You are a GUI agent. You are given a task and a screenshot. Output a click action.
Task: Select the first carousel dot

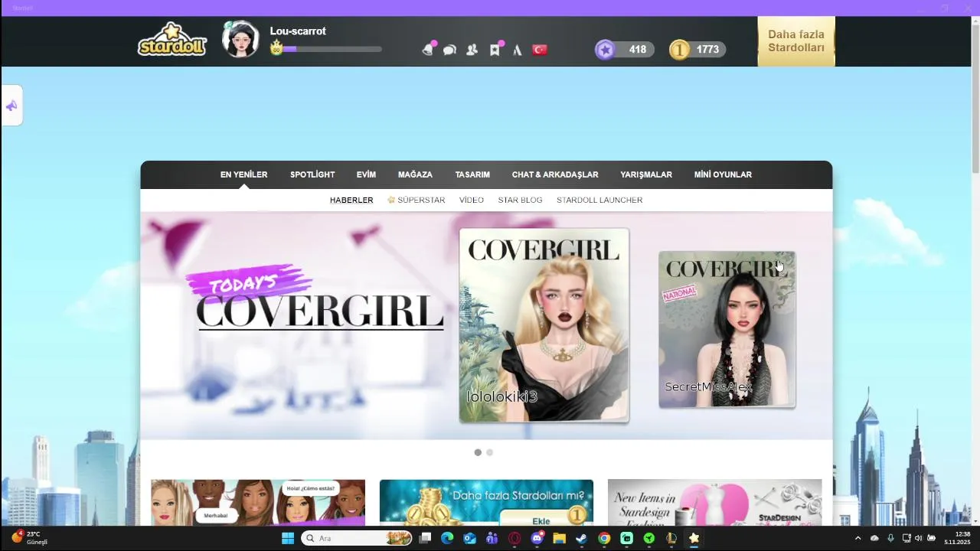[x=478, y=452]
